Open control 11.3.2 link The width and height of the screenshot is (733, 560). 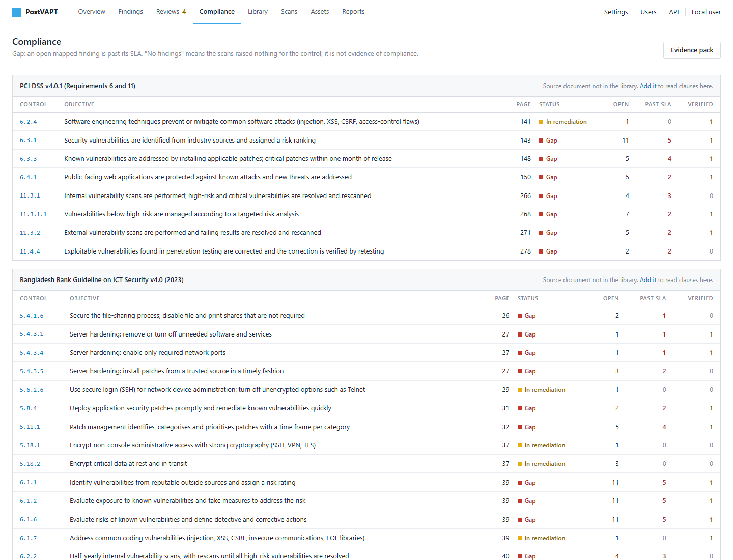(30, 233)
